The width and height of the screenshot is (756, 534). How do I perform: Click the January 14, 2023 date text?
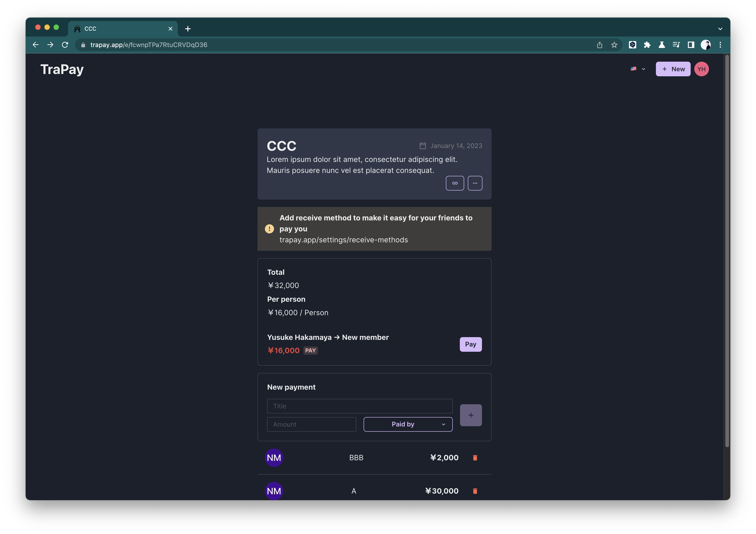pyautogui.click(x=456, y=146)
